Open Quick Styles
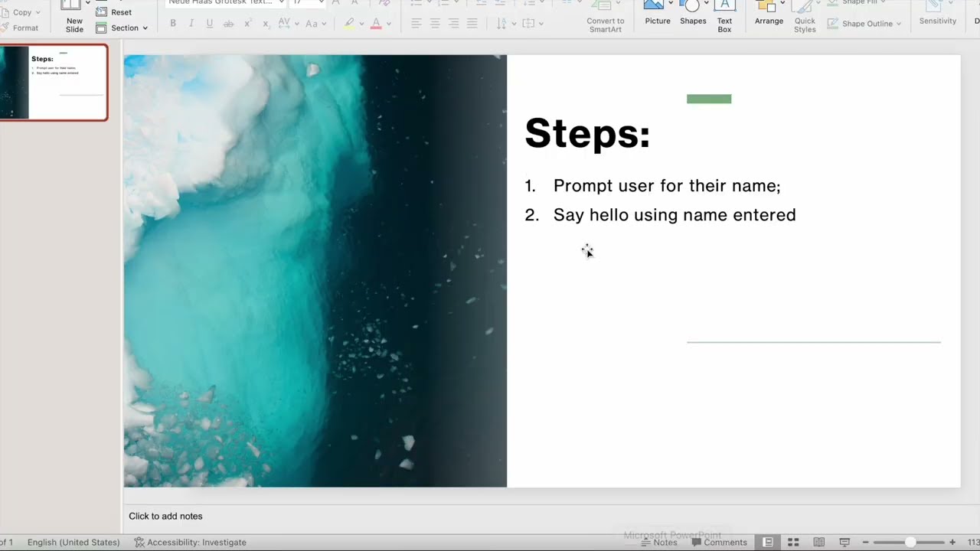 pyautogui.click(x=805, y=17)
